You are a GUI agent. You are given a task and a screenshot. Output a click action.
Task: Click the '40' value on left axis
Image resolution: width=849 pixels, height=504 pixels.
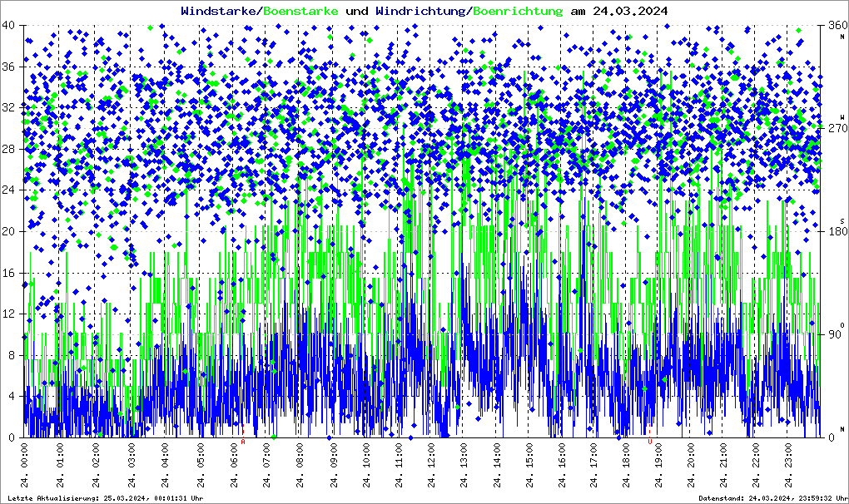(x=9, y=25)
